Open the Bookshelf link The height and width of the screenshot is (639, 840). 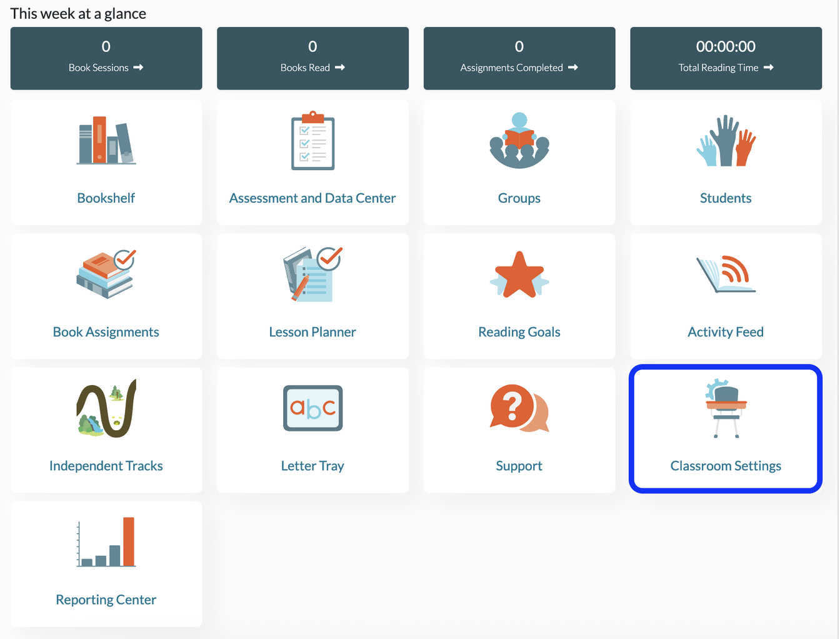106,198
